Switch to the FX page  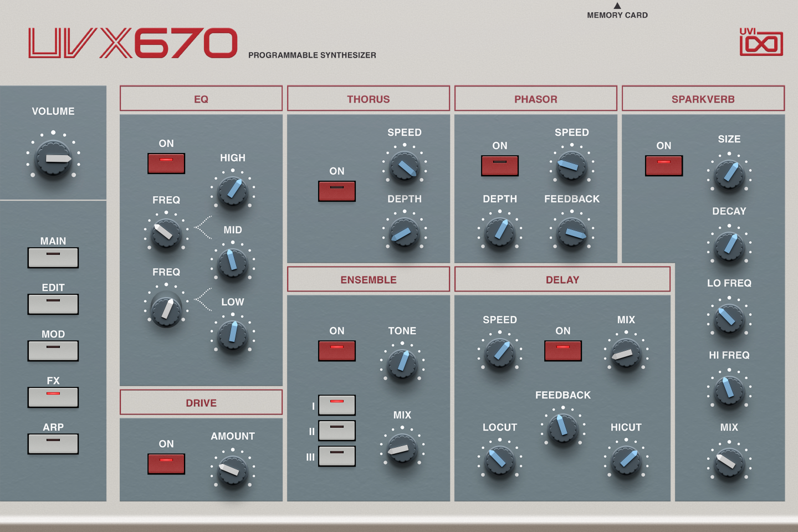53,397
